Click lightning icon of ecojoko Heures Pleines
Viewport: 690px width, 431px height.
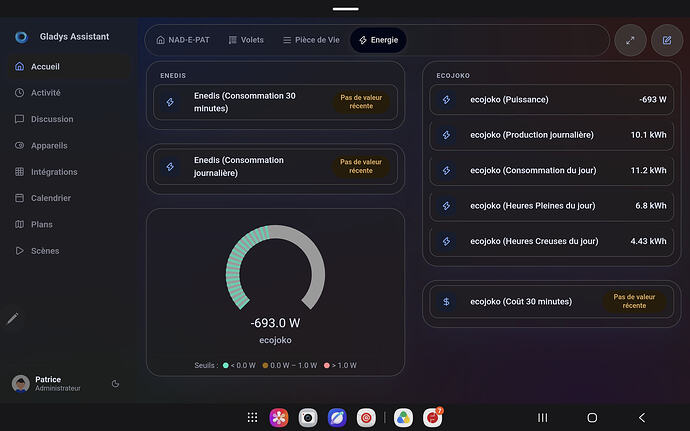pos(446,206)
